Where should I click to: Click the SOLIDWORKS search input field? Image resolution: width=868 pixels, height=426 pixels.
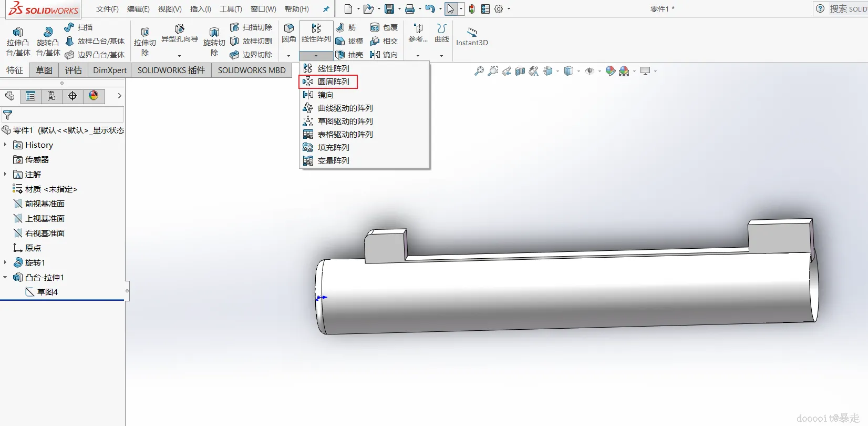pyautogui.click(x=848, y=8)
